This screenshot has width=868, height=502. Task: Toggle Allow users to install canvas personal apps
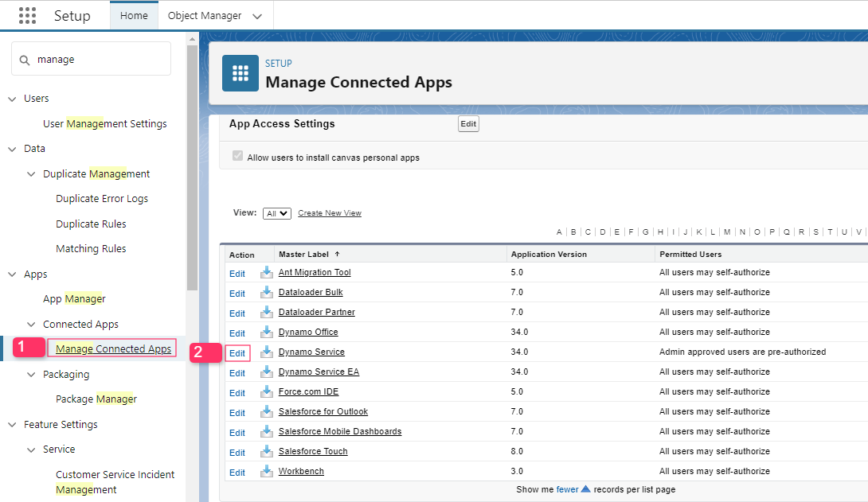tap(237, 157)
